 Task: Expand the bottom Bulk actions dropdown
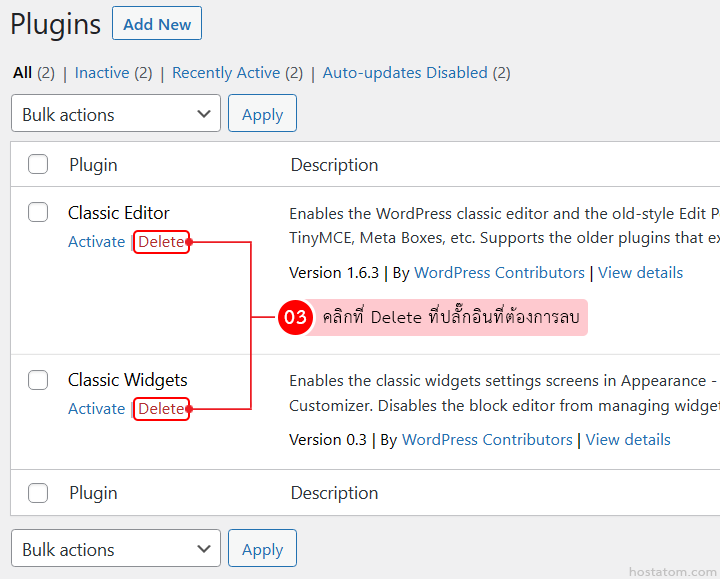point(116,549)
